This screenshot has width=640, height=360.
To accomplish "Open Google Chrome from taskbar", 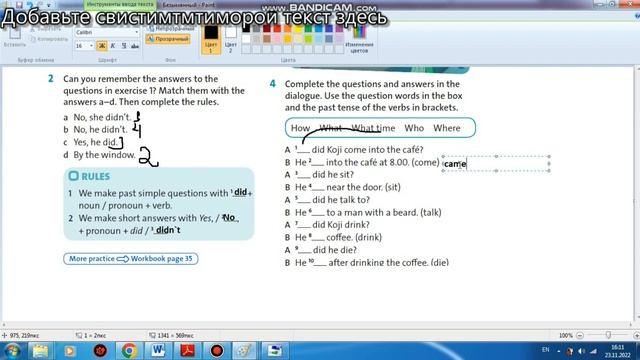I will pyautogui.click(x=129, y=351).
